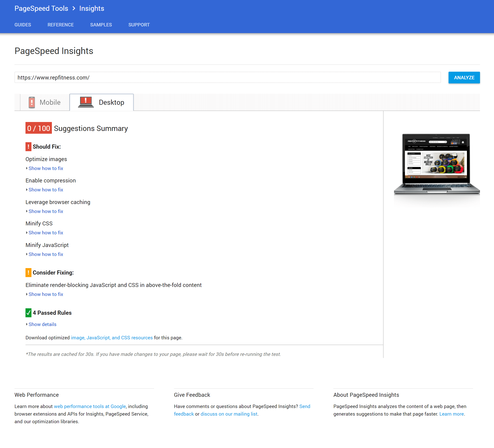
Task: Go to PageSpeed Tools breadcrumb link
Action: pos(41,8)
